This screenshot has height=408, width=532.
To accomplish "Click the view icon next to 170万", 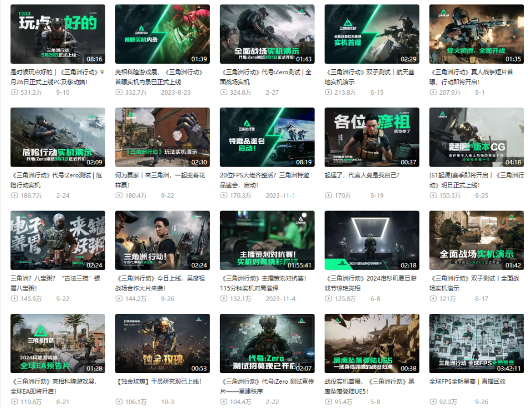I will tap(328, 195).
